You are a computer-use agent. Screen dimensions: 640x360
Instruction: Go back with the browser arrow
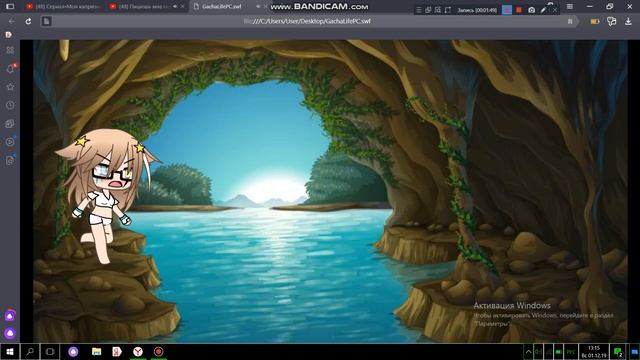click(11, 21)
